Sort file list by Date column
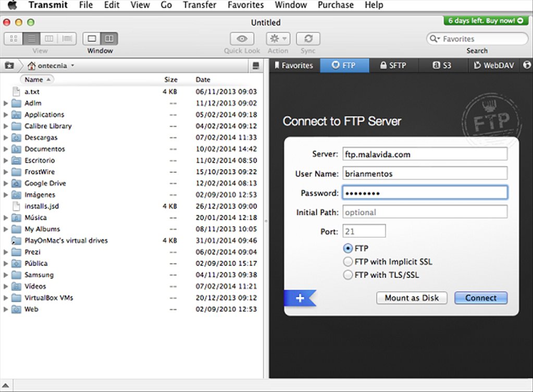The height and width of the screenshot is (392, 533). [203, 80]
